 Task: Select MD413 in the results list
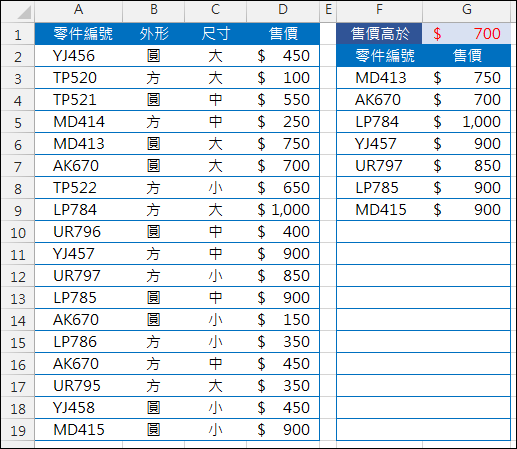(379, 78)
